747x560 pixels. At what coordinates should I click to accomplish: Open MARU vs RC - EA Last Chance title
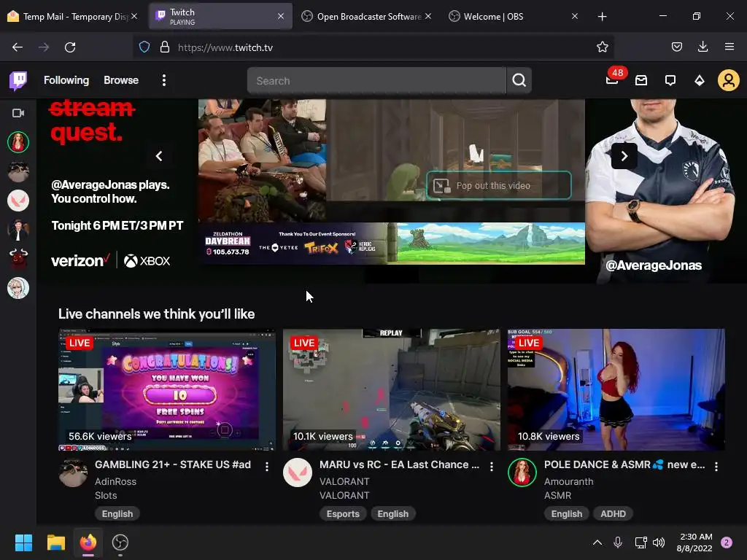pyautogui.click(x=399, y=464)
